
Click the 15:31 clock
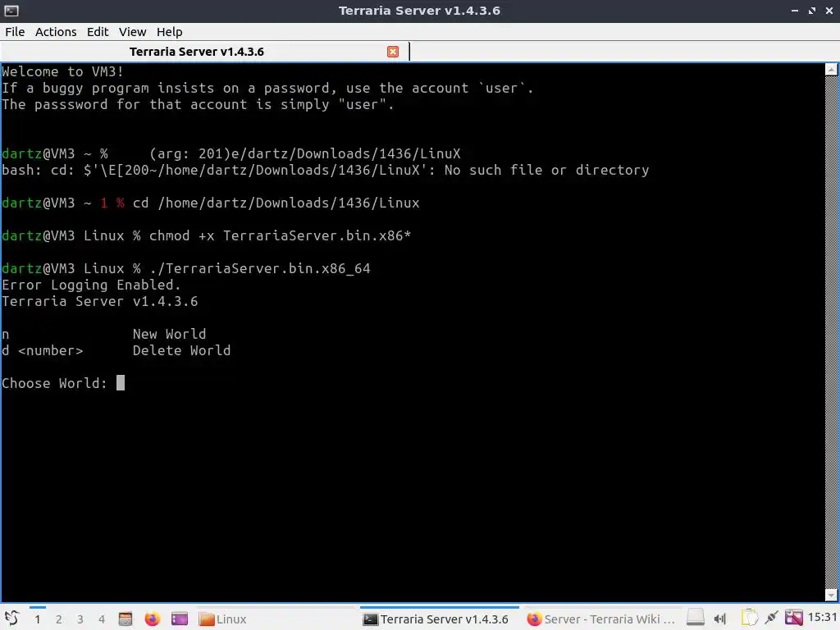(x=822, y=618)
